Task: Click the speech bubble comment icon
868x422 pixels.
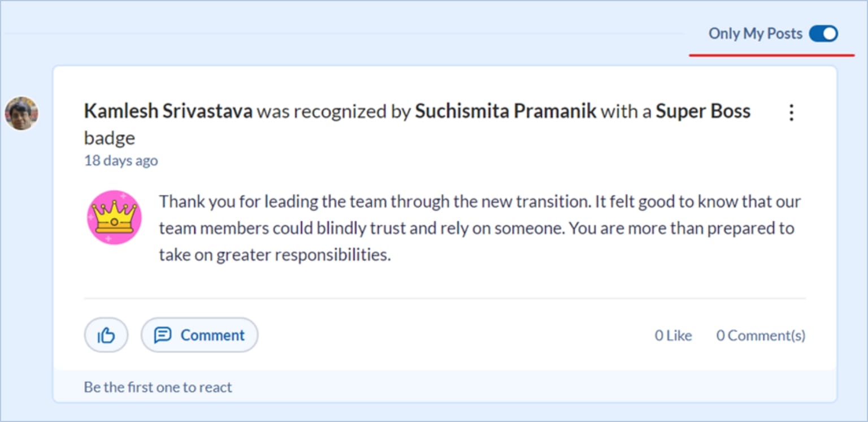Action: point(163,335)
